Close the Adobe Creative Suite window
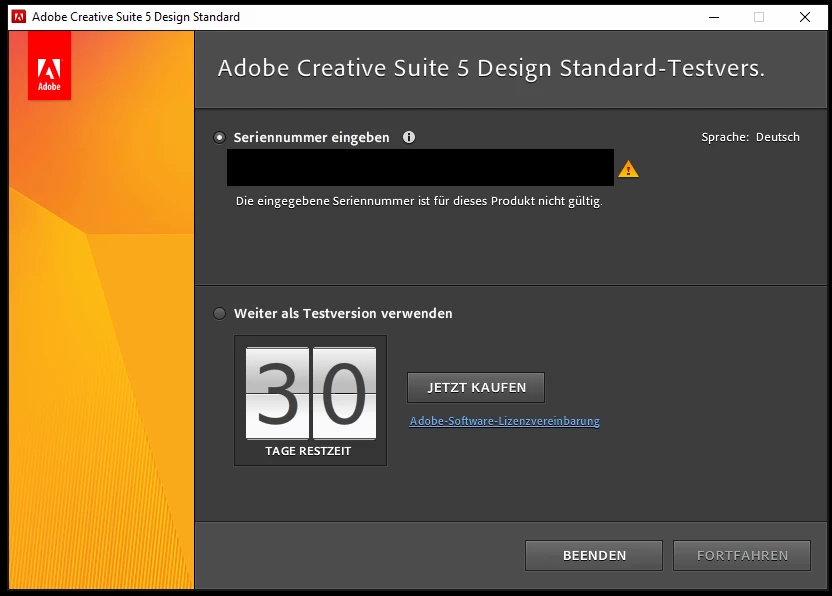832x596 pixels. (804, 17)
